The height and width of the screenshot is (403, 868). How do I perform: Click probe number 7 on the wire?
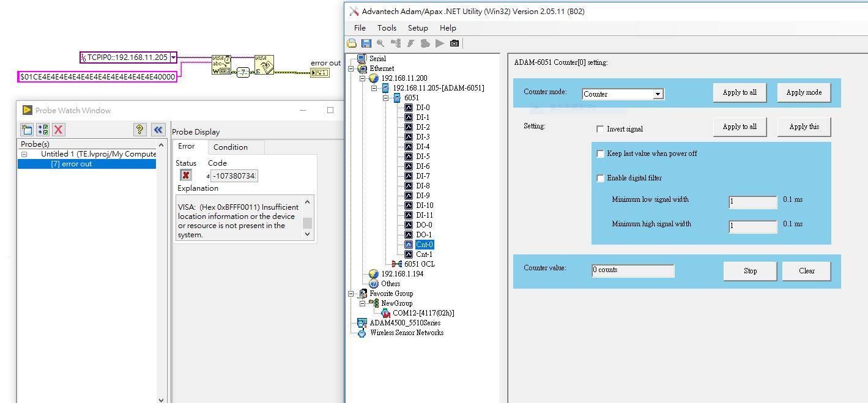243,72
